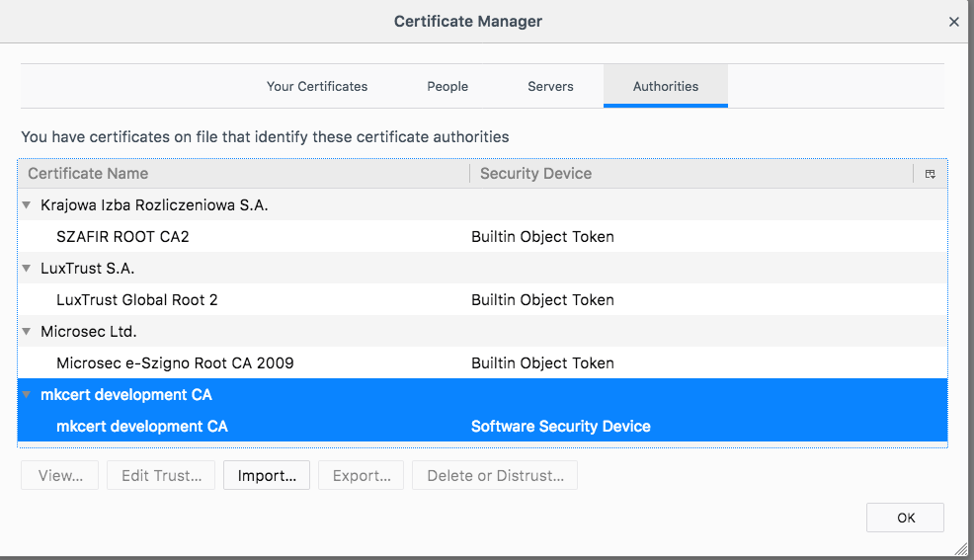Image resolution: width=974 pixels, height=560 pixels.
Task: Collapse the Krajowa Izba Rozliczeniowa S.A. group
Action: coord(26,205)
